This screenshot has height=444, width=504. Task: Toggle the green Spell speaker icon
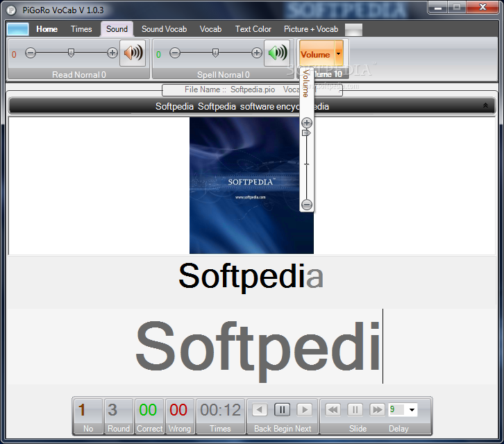click(277, 53)
